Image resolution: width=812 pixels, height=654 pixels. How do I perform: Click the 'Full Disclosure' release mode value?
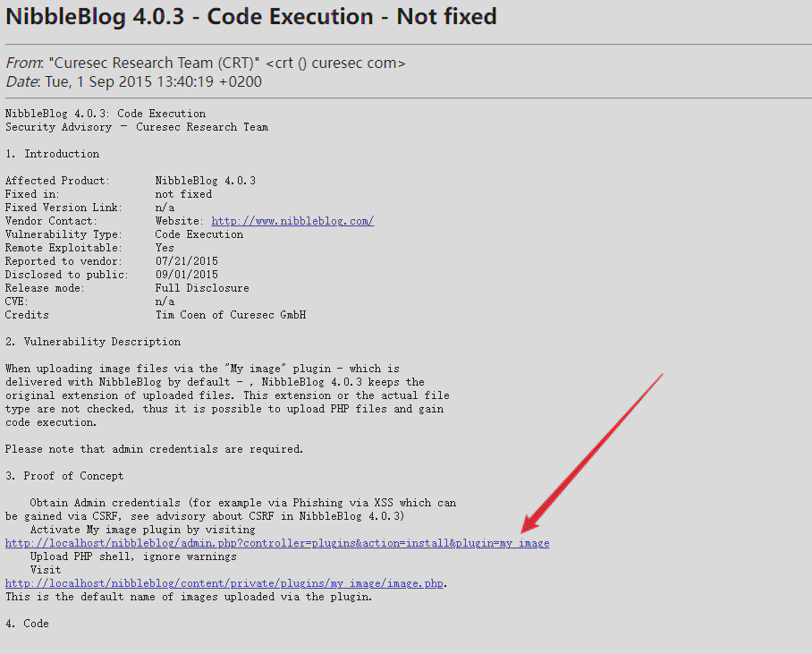pyautogui.click(x=202, y=288)
